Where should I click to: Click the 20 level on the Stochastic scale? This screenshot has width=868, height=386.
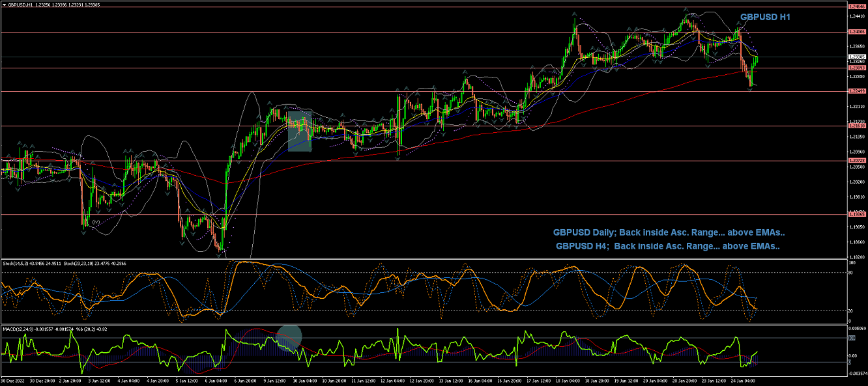850,310
